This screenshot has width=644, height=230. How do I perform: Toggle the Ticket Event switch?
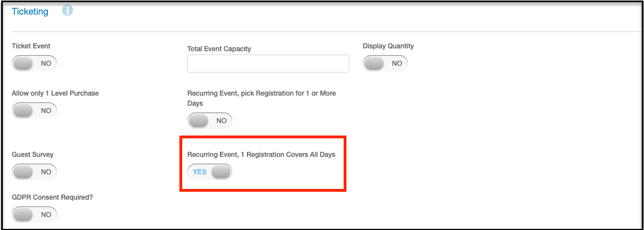[x=34, y=64]
